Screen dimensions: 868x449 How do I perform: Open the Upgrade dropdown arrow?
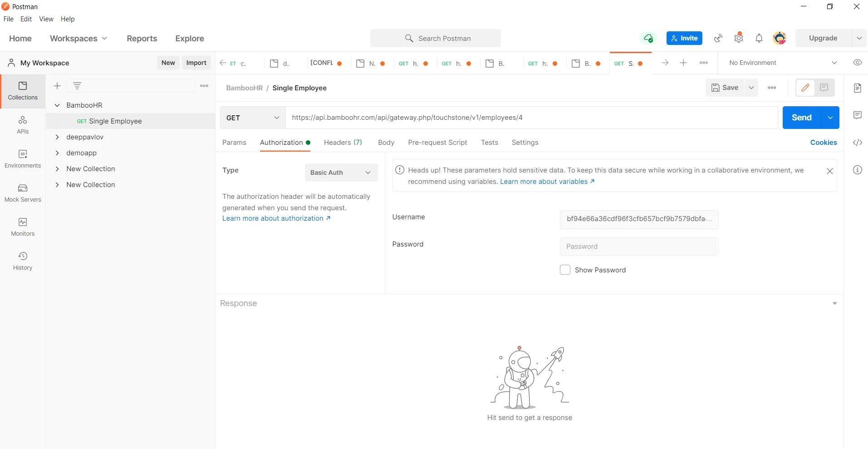coord(859,38)
